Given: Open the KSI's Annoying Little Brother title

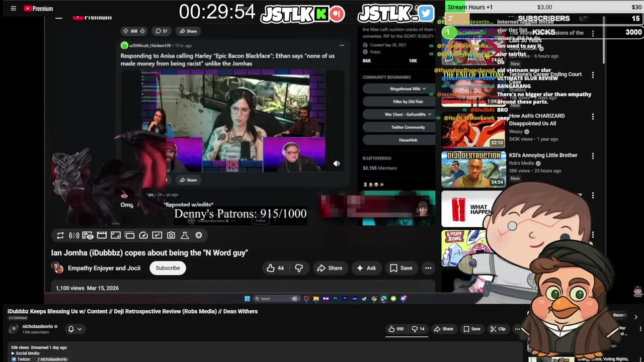Looking at the screenshot, I should point(543,155).
